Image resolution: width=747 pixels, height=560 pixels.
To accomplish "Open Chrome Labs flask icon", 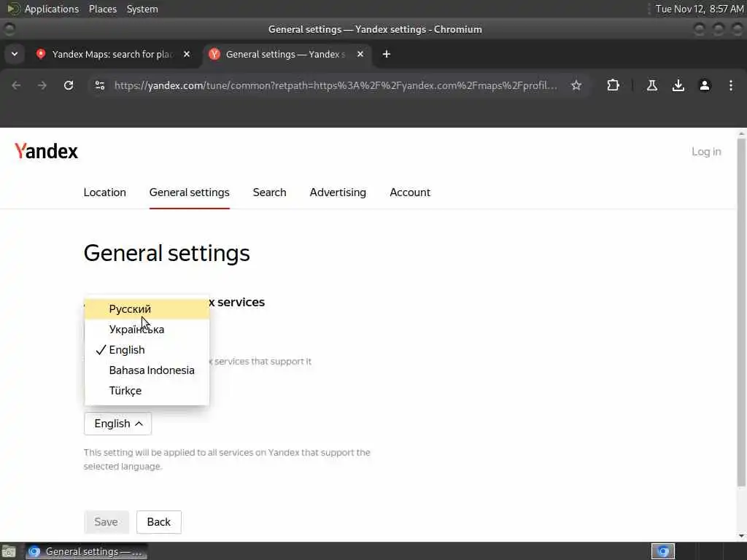I will click(652, 85).
